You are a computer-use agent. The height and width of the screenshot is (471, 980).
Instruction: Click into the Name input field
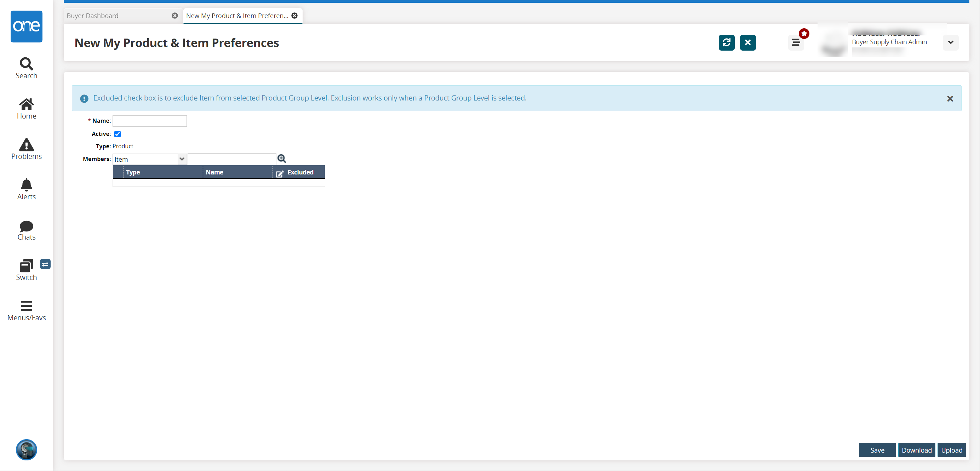(149, 121)
